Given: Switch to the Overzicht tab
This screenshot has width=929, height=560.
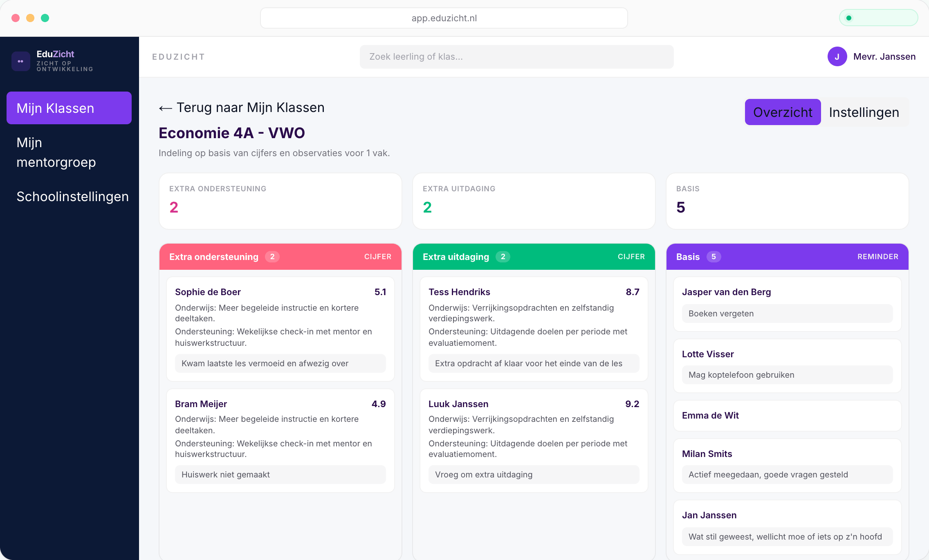Looking at the screenshot, I should (783, 112).
